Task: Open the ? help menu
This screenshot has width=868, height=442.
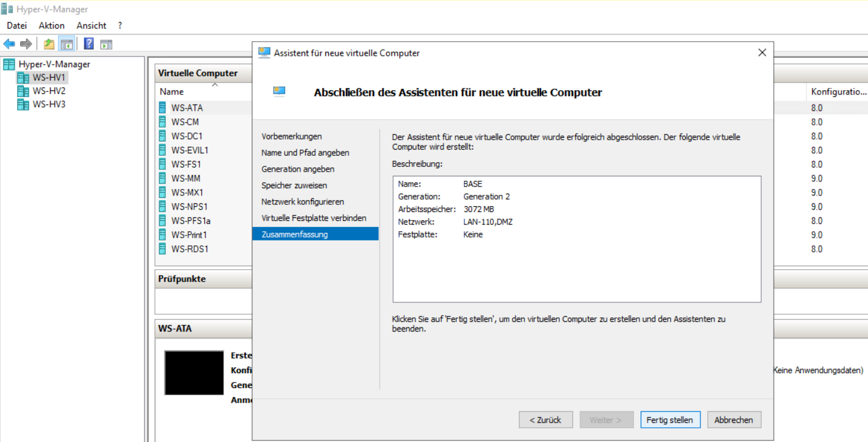Action: [x=120, y=26]
